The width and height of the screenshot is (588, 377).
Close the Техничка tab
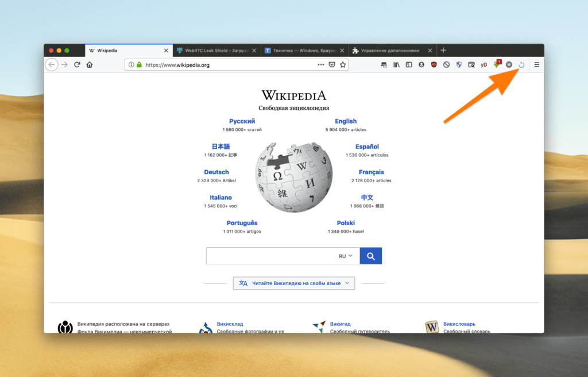tap(342, 51)
